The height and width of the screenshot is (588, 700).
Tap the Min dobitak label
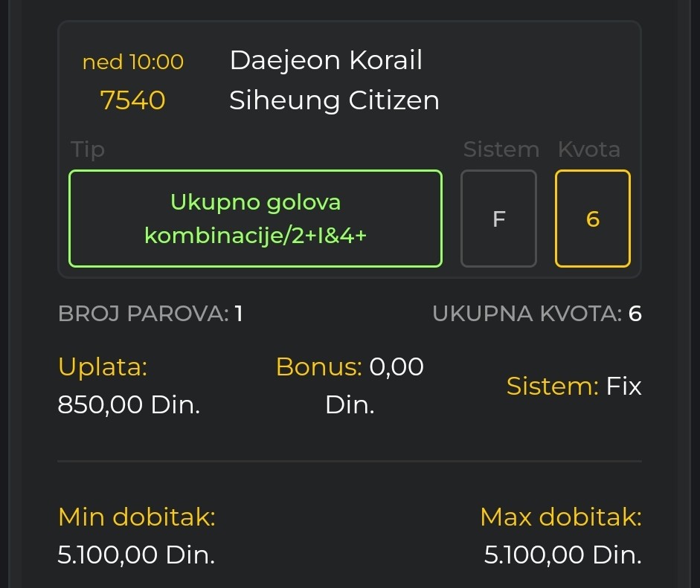click(x=137, y=517)
